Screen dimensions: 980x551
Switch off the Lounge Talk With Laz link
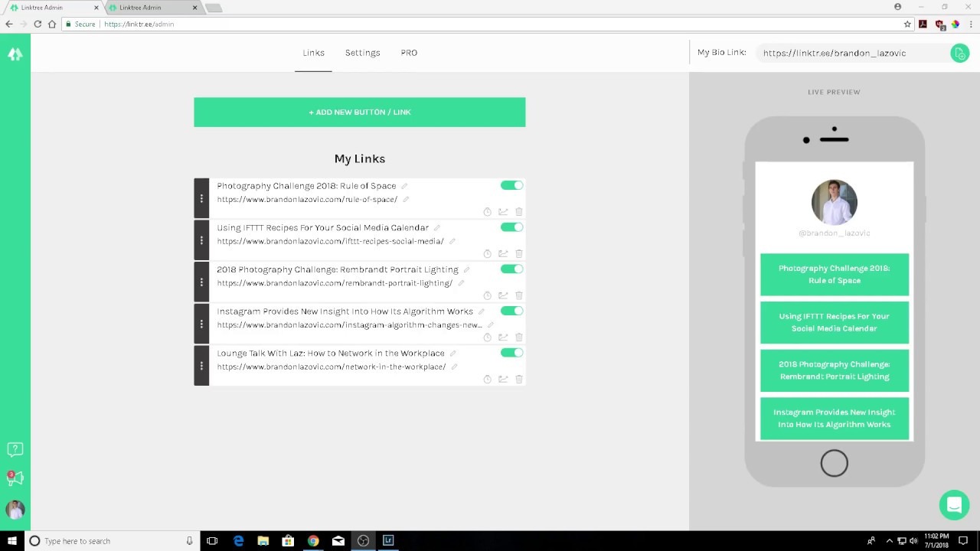pos(511,353)
